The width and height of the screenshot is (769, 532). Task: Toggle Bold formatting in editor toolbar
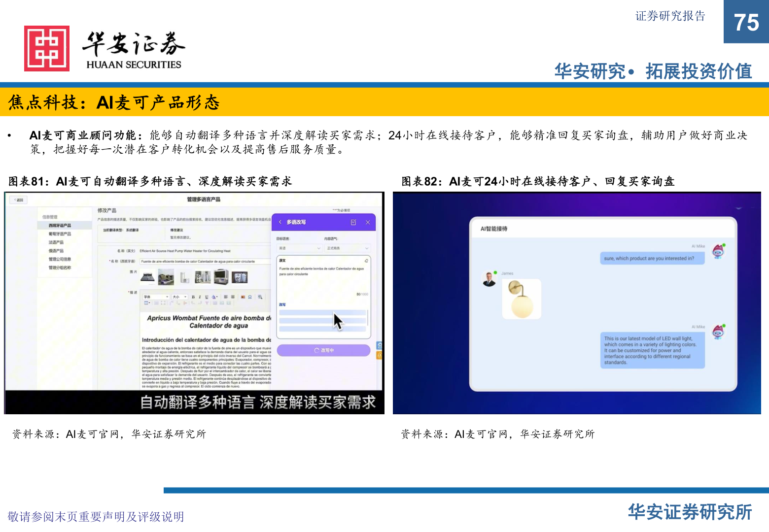point(193,297)
